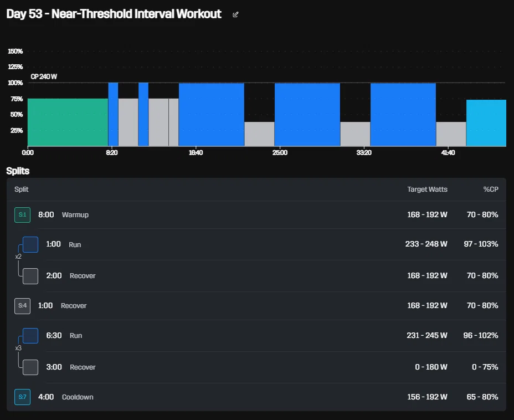Click blue square icon for 6:30 Run split
Image resolution: width=514 pixels, height=420 pixels.
[x=30, y=336]
